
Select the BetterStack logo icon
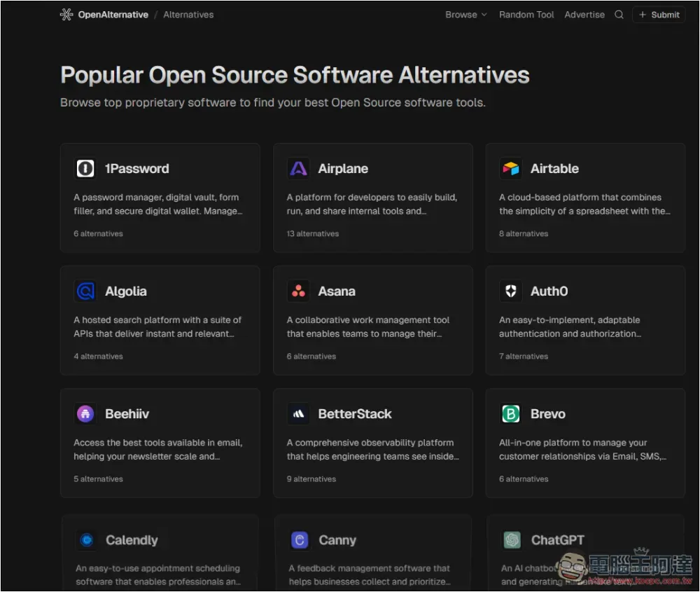(x=298, y=414)
